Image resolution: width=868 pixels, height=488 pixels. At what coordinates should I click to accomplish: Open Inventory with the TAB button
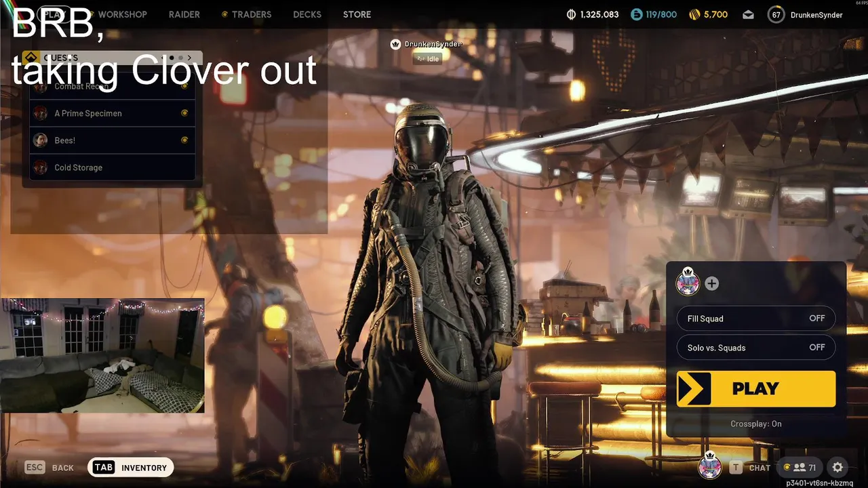pos(131,468)
